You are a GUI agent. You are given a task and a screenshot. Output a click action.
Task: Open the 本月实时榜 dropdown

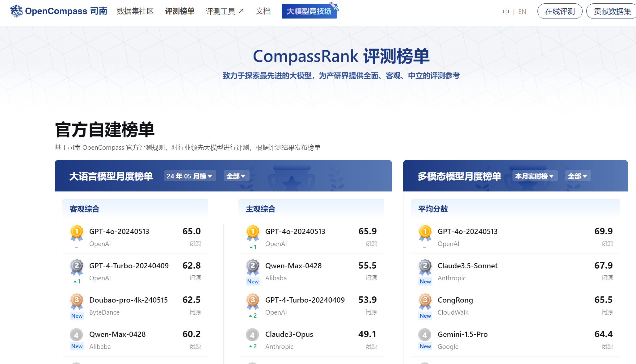[534, 176]
